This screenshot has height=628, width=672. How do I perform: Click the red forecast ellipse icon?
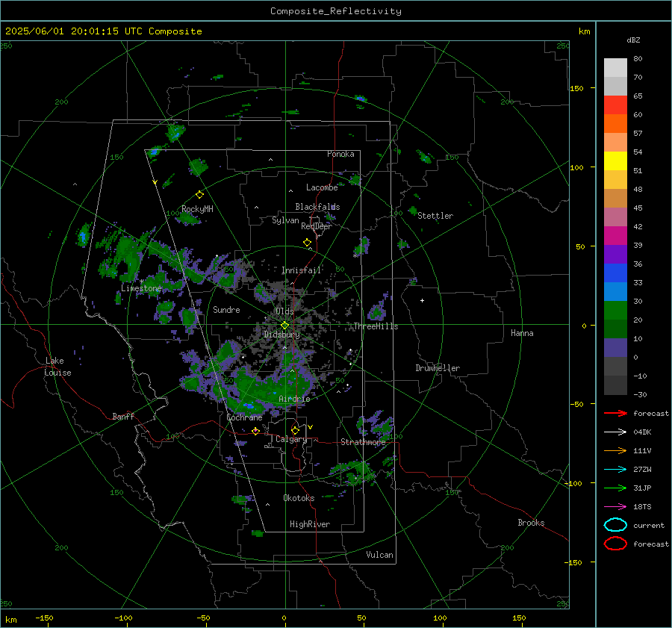[x=615, y=544]
